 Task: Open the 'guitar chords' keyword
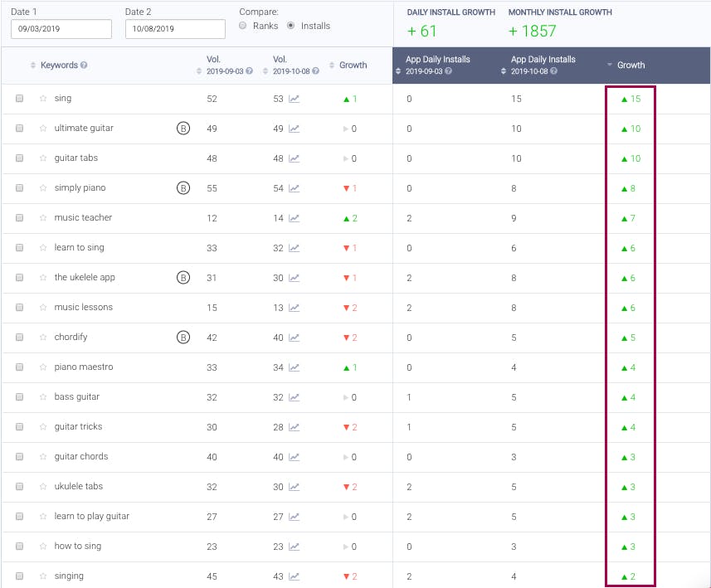point(81,457)
